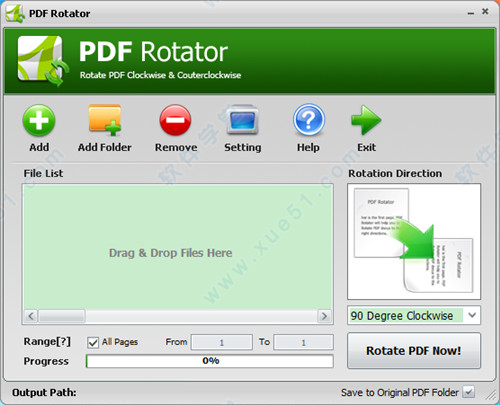This screenshot has width=500, height=405.
Task: Click the PDF Rotator logo in the banner
Action: (x=43, y=61)
